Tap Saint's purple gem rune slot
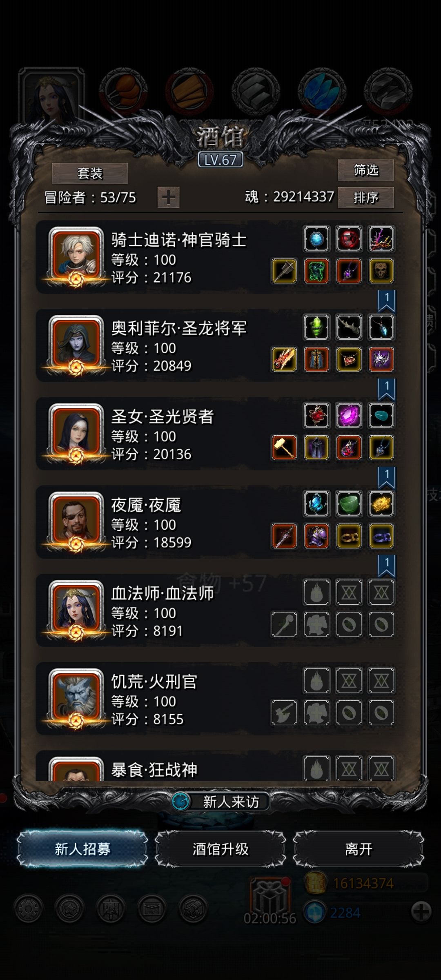441x980 pixels. 349,415
